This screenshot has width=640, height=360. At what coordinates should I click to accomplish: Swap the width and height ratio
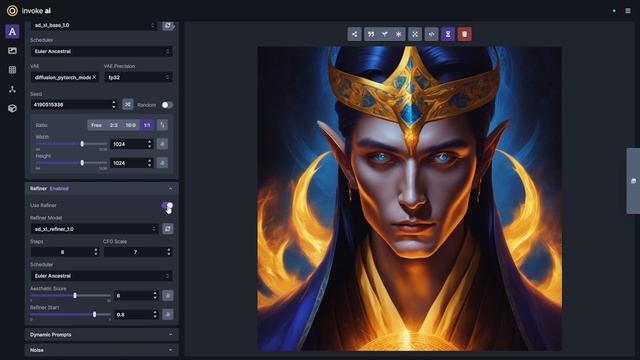[162, 125]
